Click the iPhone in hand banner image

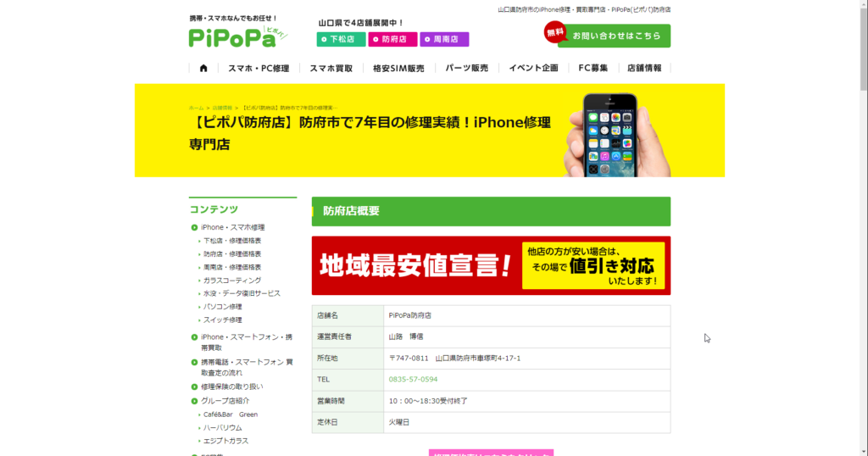617,135
